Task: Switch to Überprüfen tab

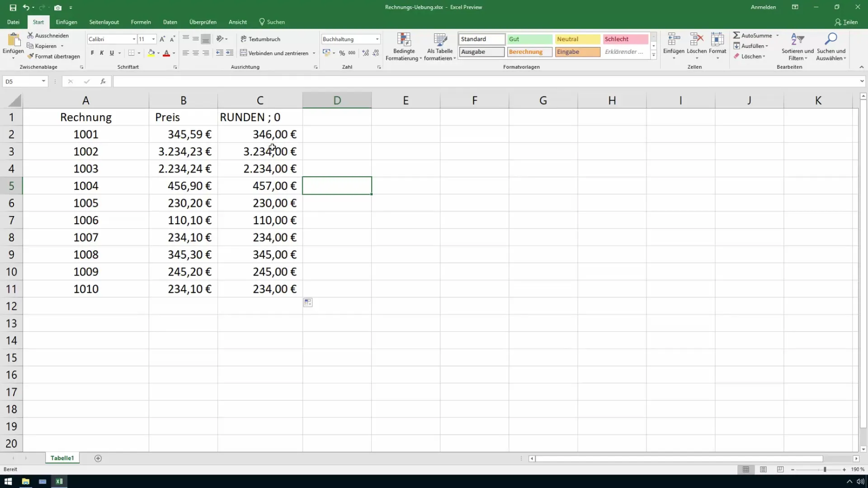Action: click(x=203, y=22)
